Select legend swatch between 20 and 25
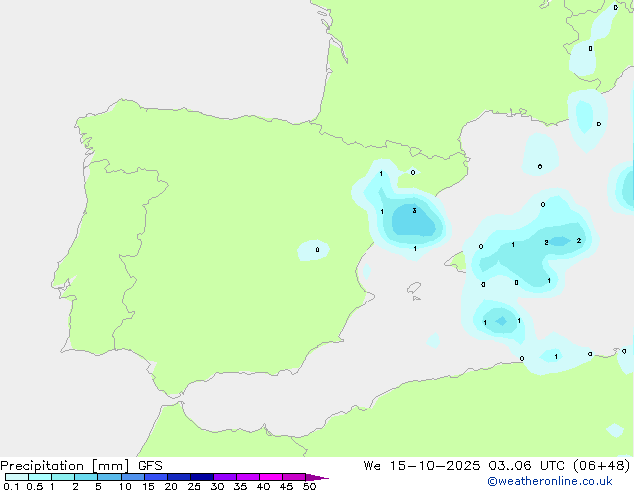 click(179, 477)
